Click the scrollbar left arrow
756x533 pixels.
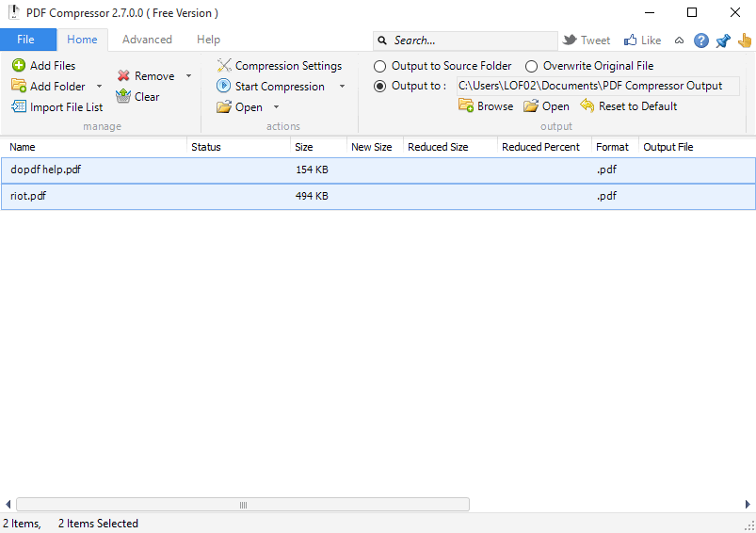(x=8, y=505)
